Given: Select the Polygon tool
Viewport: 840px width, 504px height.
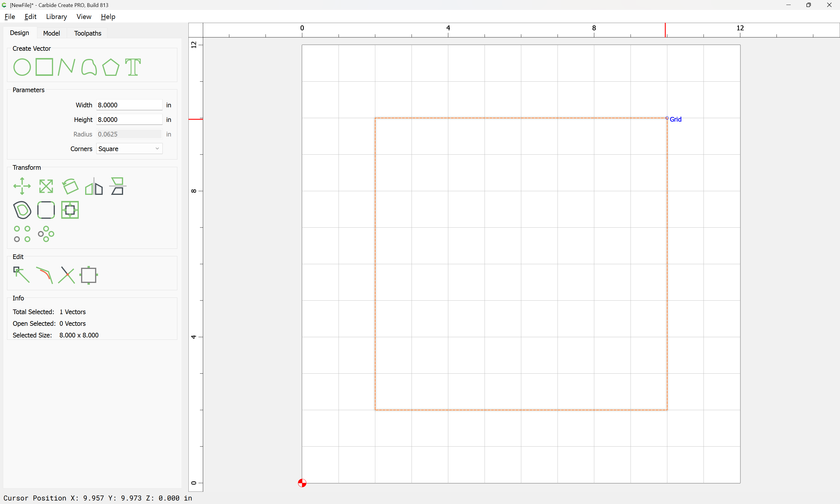Looking at the screenshot, I should click(x=111, y=67).
